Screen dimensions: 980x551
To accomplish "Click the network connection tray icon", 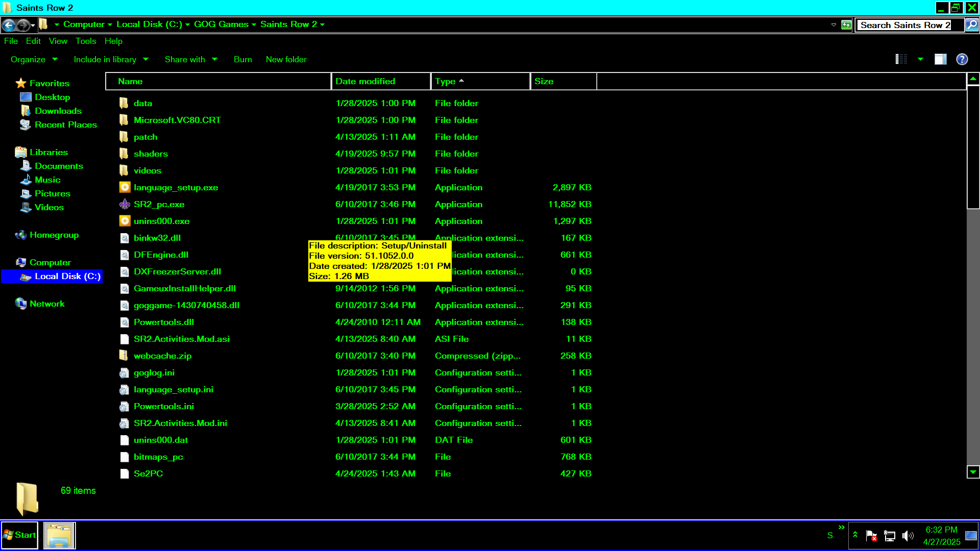I will point(890,536).
